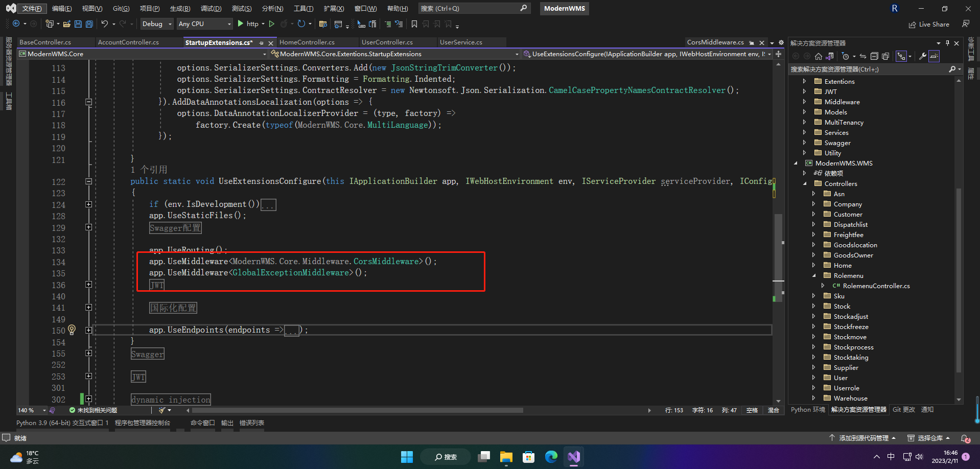
Task: Click the Find in Files folder icon
Action: [323, 24]
